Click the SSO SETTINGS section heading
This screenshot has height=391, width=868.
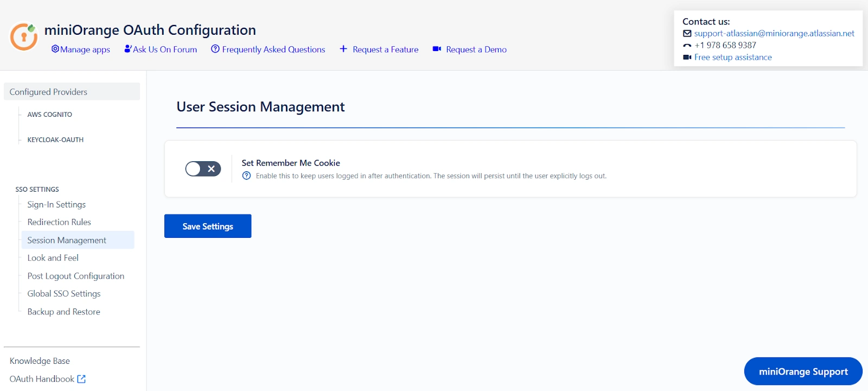coord(37,190)
